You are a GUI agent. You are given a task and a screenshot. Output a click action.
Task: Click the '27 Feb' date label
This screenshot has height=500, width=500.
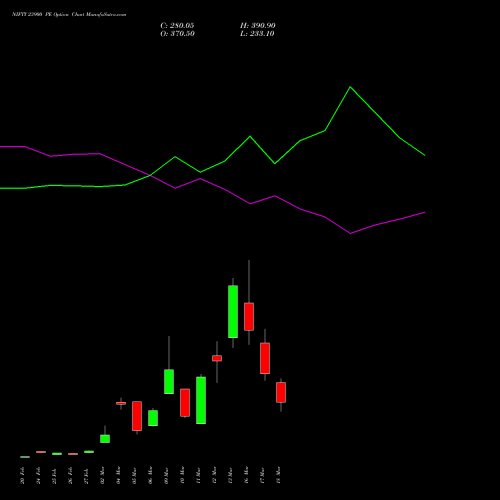tap(86, 476)
